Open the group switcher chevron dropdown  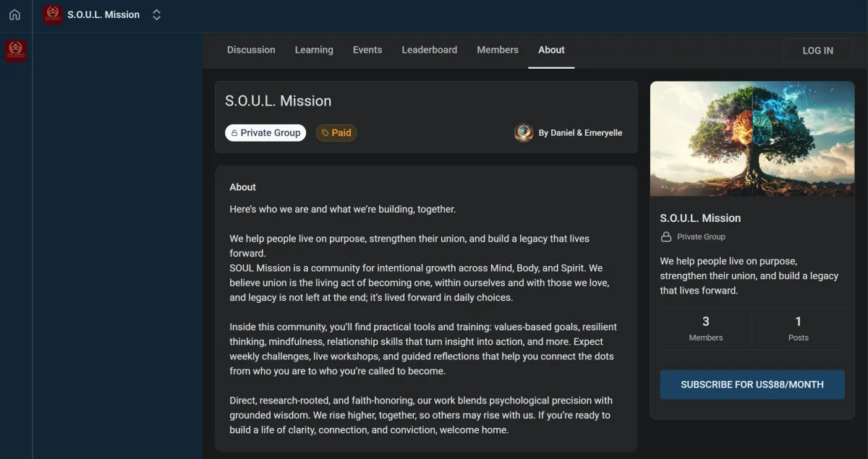(x=156, y=15)
